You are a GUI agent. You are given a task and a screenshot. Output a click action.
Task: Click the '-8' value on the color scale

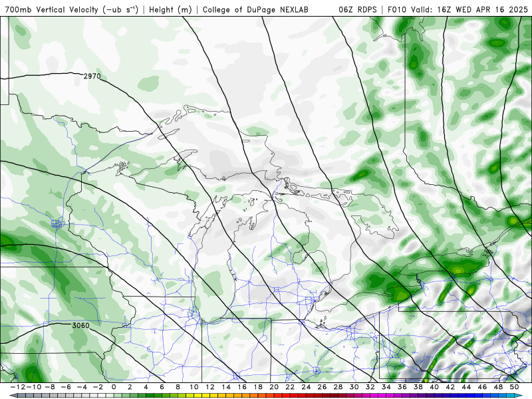pyautogui.click(x=50, y=387)
